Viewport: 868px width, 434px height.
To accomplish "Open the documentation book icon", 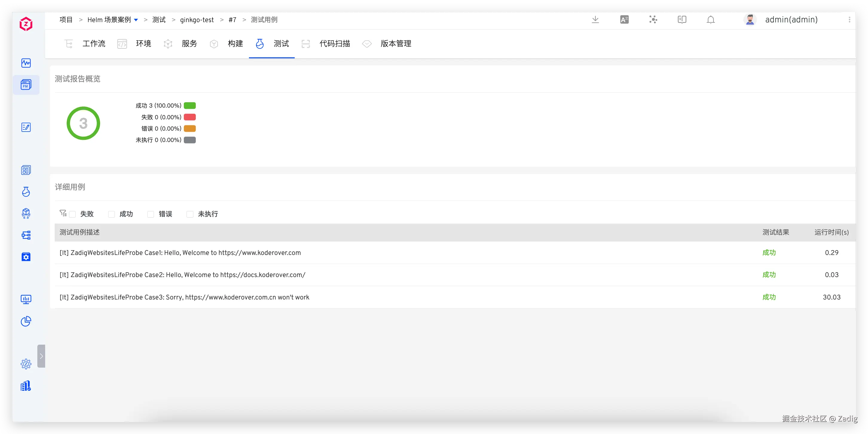I will pyautogui.click(x=682, y=19).
